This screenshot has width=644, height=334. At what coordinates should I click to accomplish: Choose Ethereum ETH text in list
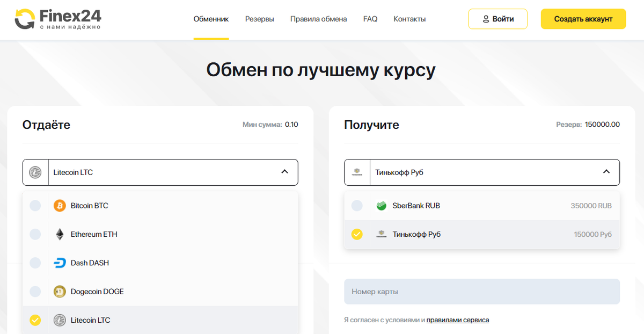pyautogui.click(x=94, y=234)
